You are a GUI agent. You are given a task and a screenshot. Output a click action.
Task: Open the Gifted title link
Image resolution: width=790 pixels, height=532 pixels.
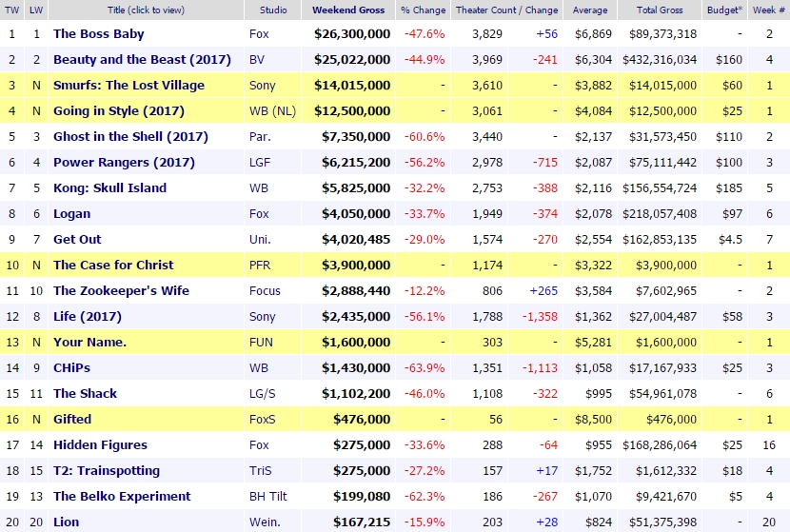[x=72, y=419]
